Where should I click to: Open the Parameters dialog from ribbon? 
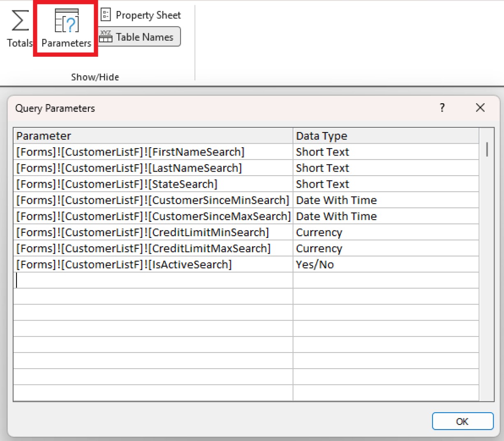point(66,28)
